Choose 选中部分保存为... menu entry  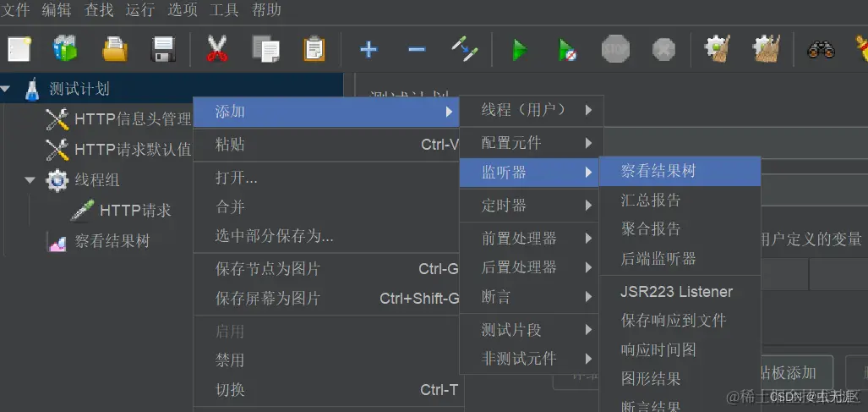[x=326, y=237]
